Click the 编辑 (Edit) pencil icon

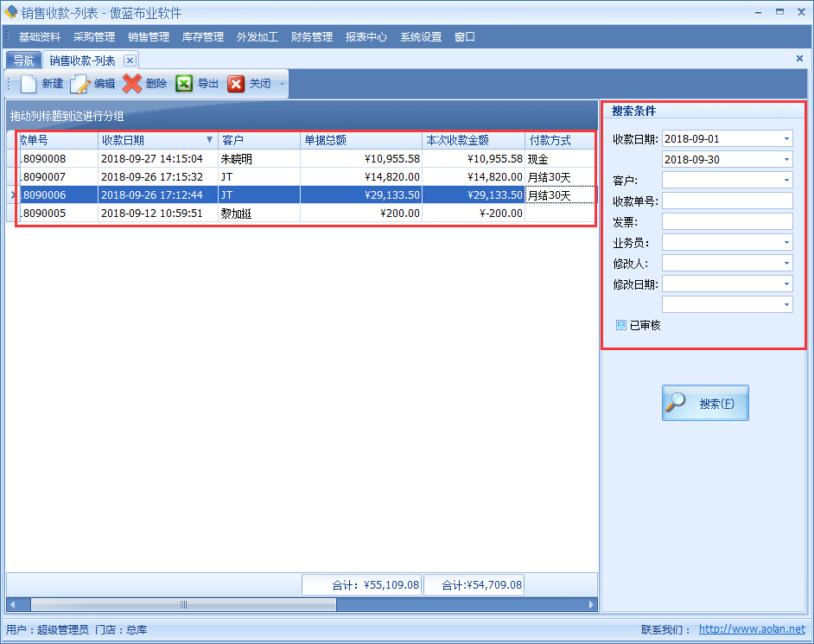tap(80, 84)
